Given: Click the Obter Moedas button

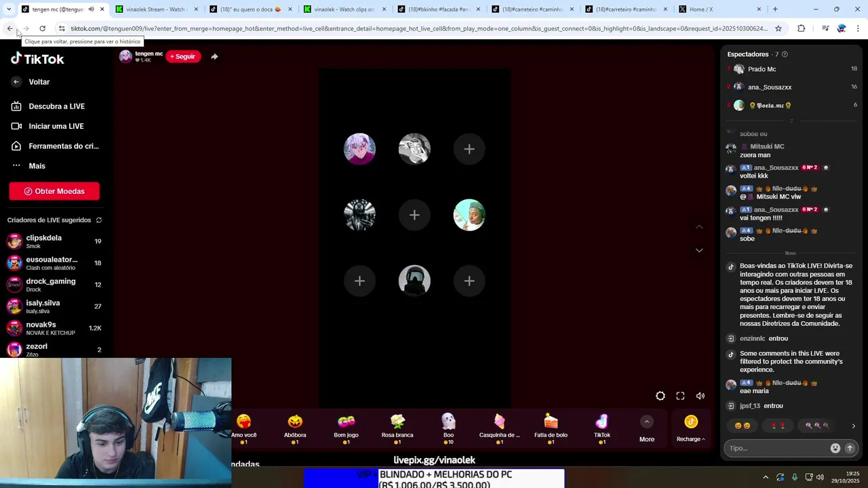Looking at the screenshot, I should 54,191.
